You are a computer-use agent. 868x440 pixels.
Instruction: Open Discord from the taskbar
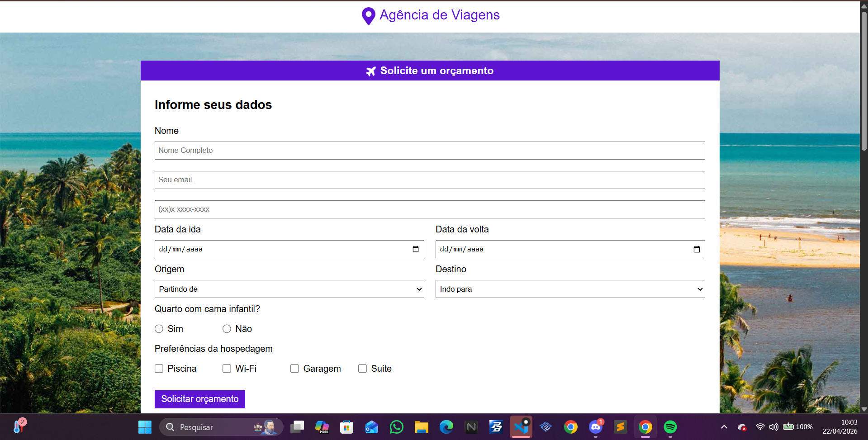pyautogui.click(x=596, y=427)
